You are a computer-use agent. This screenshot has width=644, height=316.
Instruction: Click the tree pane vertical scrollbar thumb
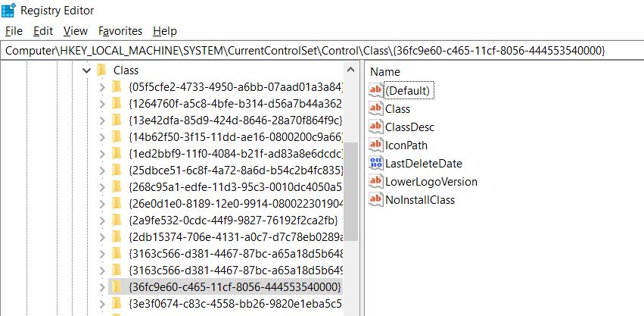point(350,191)
